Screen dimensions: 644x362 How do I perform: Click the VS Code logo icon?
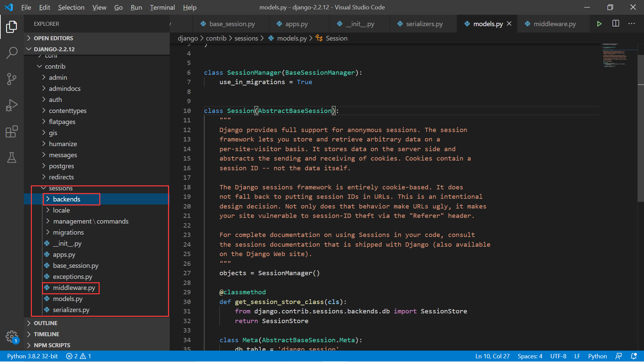[x=9, y=7]
